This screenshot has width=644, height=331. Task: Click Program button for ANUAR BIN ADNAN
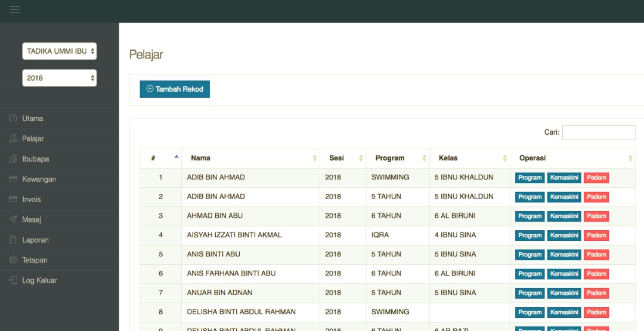(530, 293)
